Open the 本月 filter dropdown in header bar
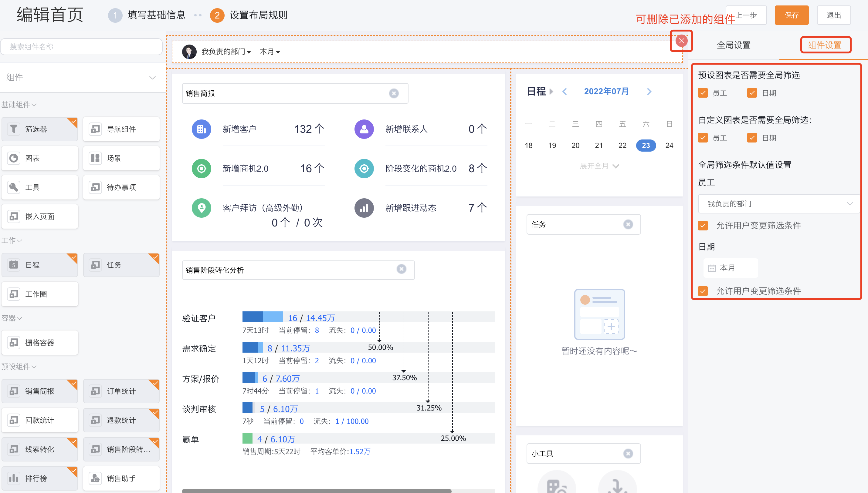This screenshot has height=493, width=868. 270,52
